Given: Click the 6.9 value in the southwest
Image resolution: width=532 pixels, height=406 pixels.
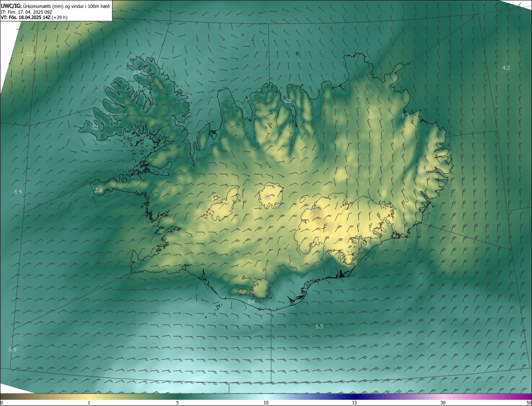Looking at the screenshot, I should pos(12,350).
